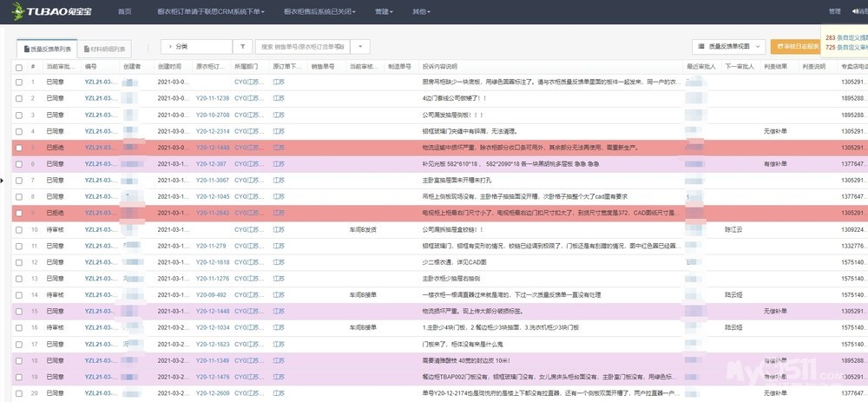Tick the checkbox for row 10
Viewport: 868px width, 402px height.
pyautogui.click(x=19, y=230)
